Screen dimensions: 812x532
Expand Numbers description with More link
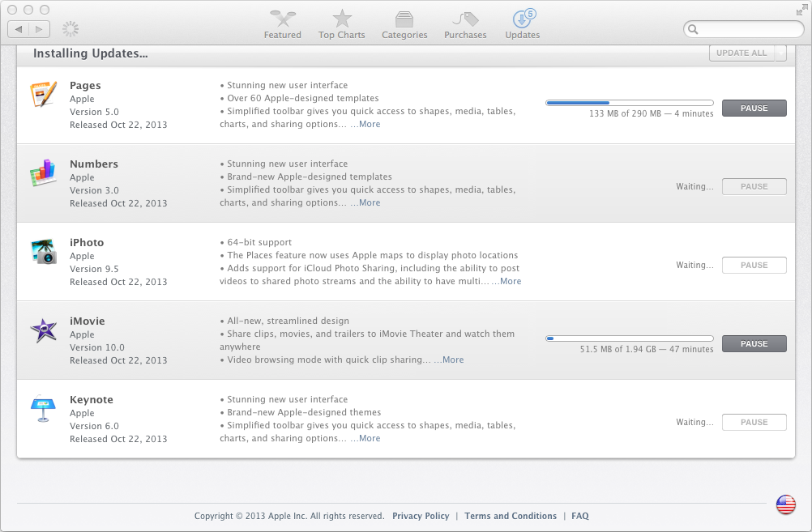pos(370,203)
